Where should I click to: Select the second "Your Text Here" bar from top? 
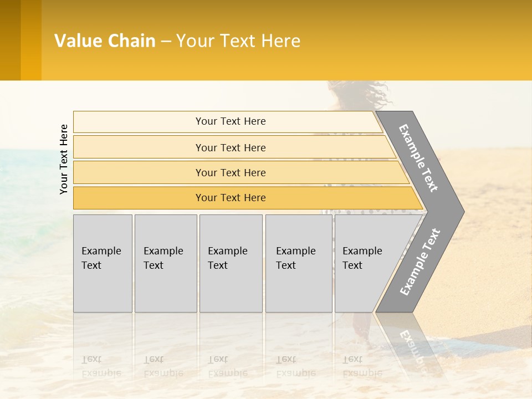[230, 147]
